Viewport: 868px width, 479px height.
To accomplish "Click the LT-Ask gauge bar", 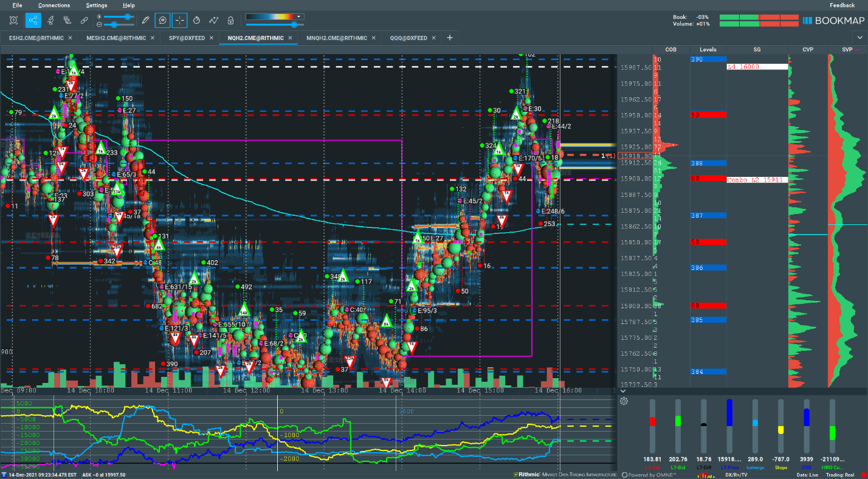I will pyautogui.click(x=653, y=425).
